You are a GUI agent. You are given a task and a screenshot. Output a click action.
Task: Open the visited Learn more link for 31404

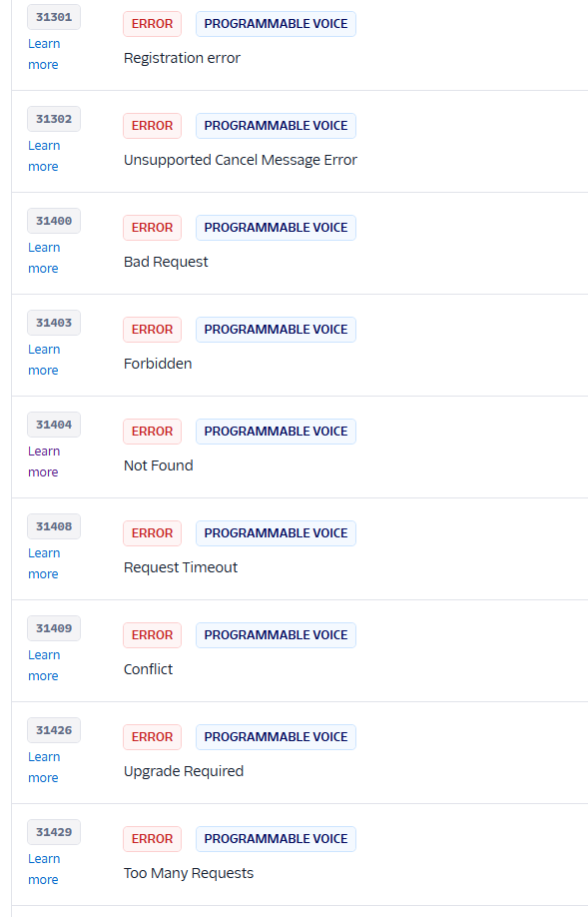click(x=44, y=461)
